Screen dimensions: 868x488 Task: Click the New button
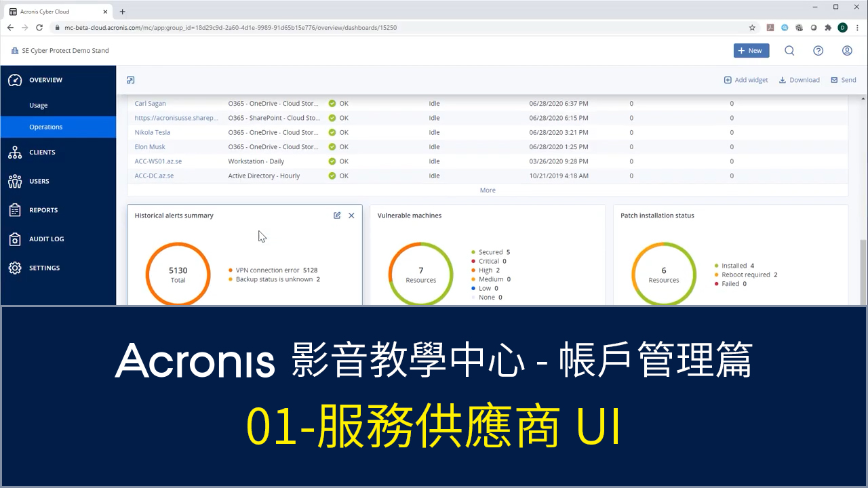(751, 51)
